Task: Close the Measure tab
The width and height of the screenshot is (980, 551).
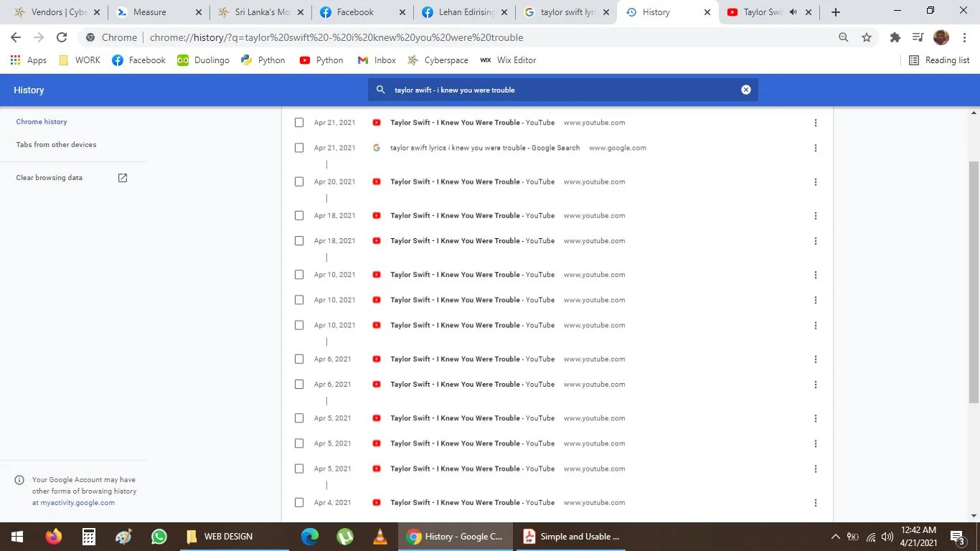Action: (199, 12)
